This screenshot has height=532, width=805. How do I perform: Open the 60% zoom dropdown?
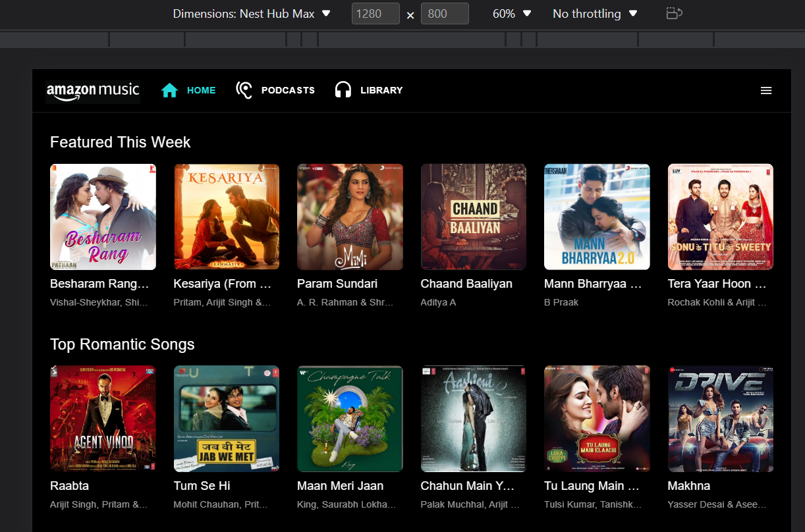point(512,13)
